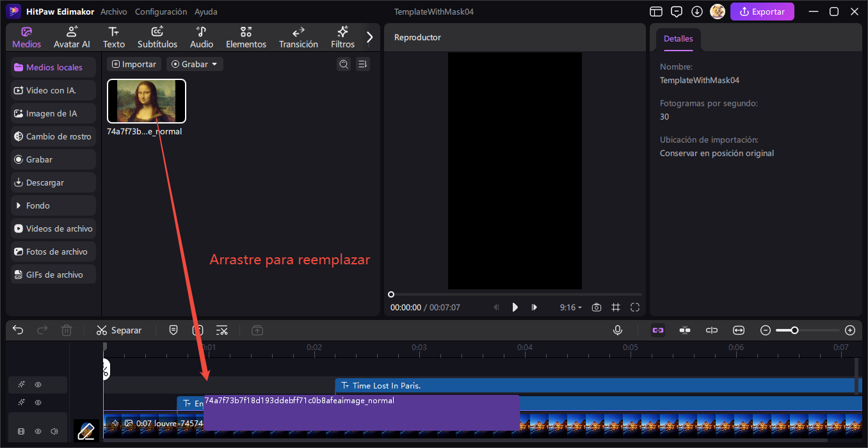Open the Subtítulos panel

point(157,36)
